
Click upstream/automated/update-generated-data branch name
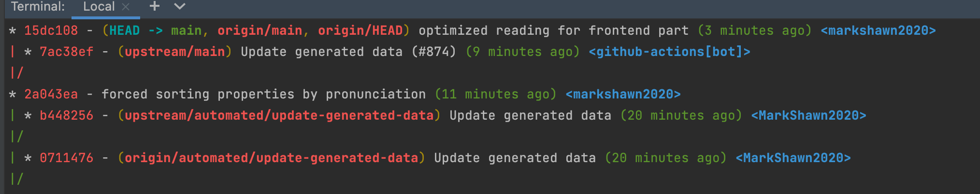pyautogui.click(x=279, y=115)
